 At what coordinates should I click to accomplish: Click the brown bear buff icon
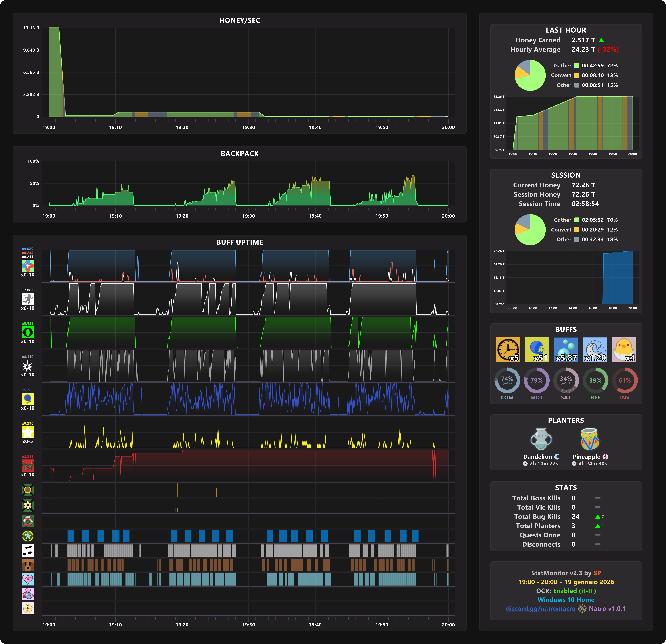tap(28, 565)
